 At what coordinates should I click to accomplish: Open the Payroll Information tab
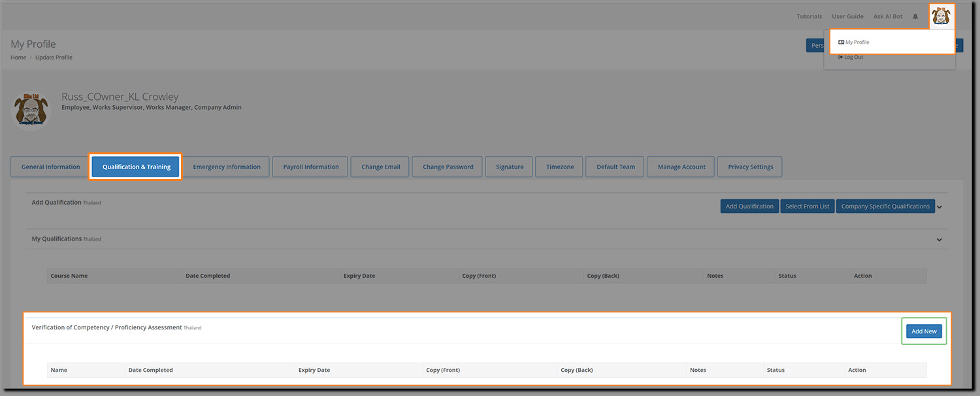click(x=311, y=167)
